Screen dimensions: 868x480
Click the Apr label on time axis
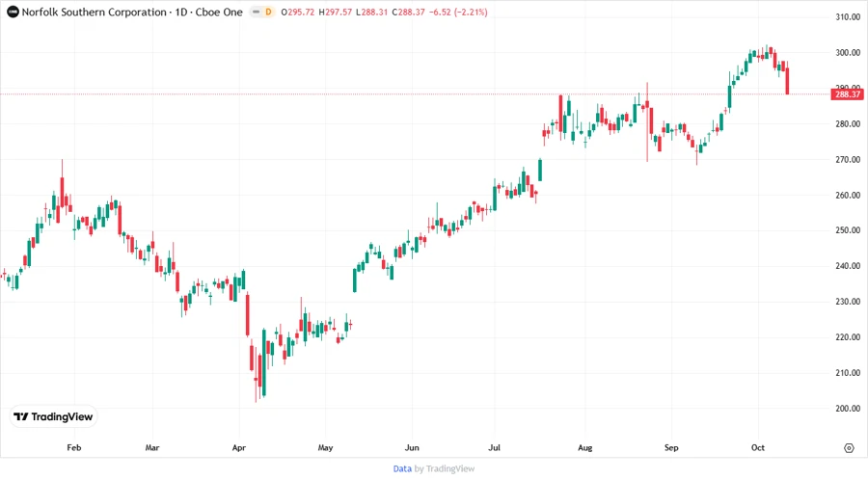coord(238,448)
